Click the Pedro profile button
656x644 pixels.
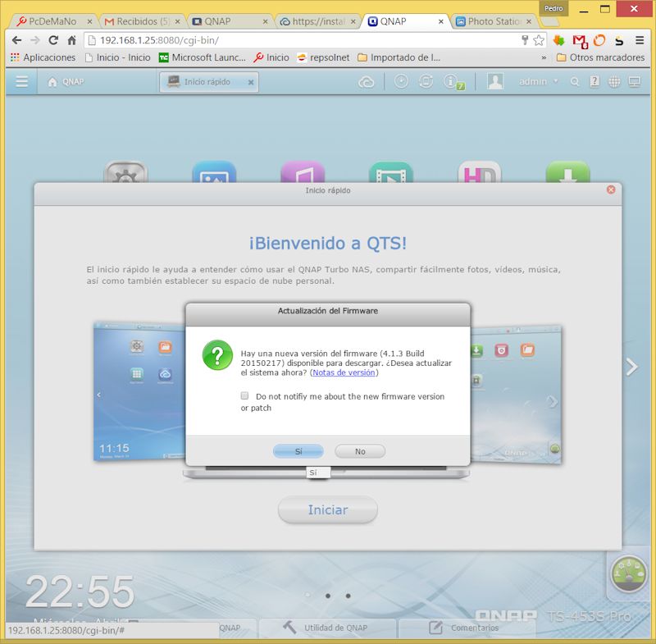[553, 8]
